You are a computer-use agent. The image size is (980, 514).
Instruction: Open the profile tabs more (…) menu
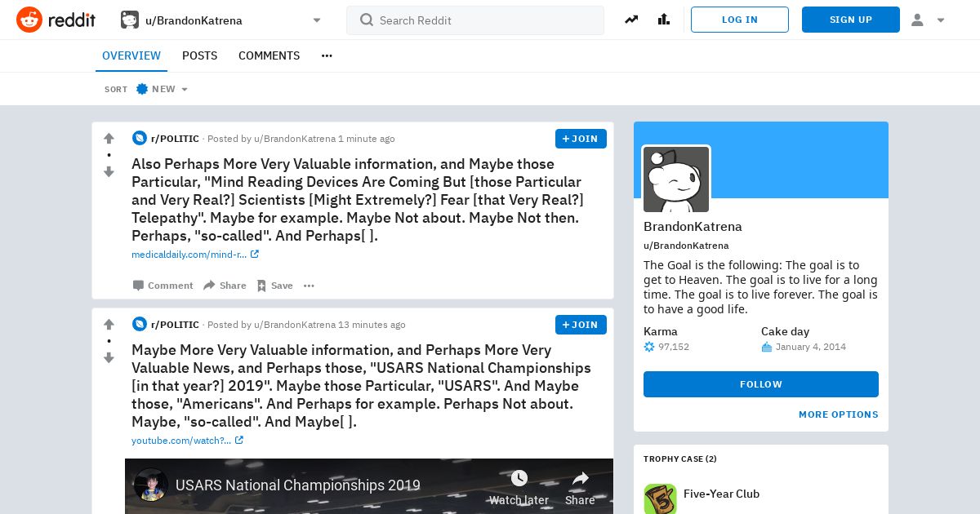click(327, 55)
